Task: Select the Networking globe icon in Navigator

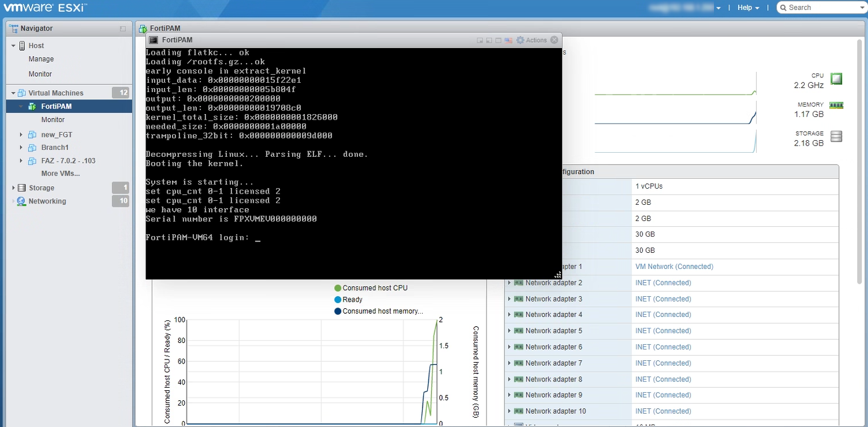Action: (21, 201)
